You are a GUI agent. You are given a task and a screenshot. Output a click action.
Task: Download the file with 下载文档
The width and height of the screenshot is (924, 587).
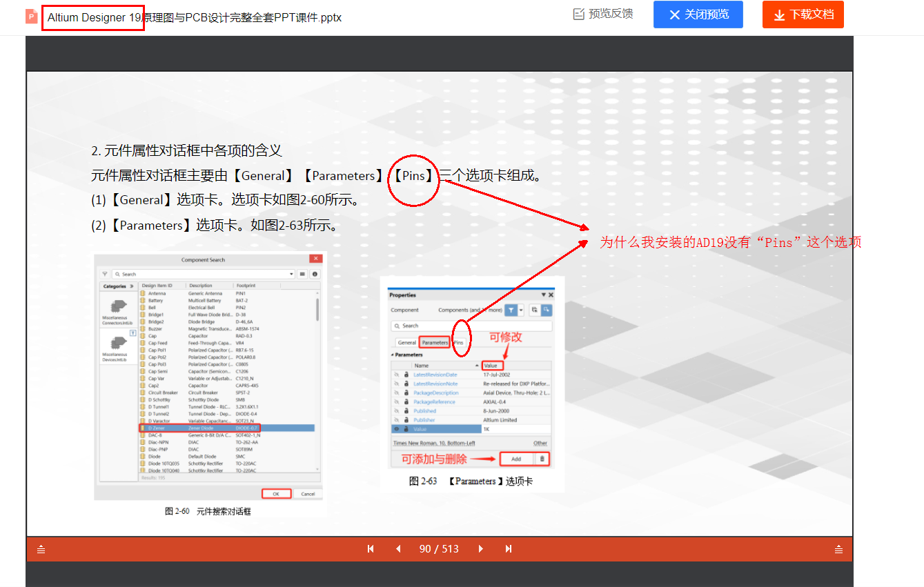pyautogui.click(x=803, y=14)
